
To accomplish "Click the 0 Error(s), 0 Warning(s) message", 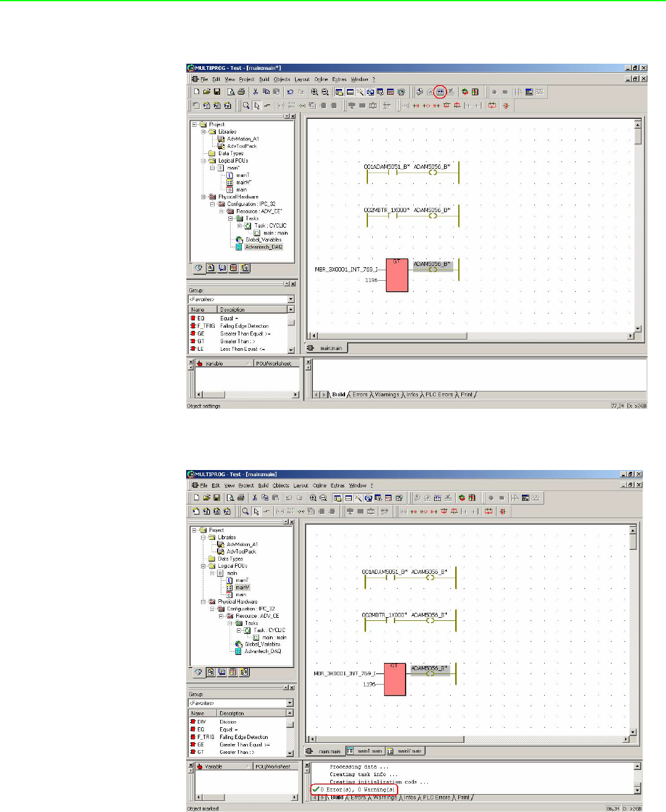I will coord(356,790).
